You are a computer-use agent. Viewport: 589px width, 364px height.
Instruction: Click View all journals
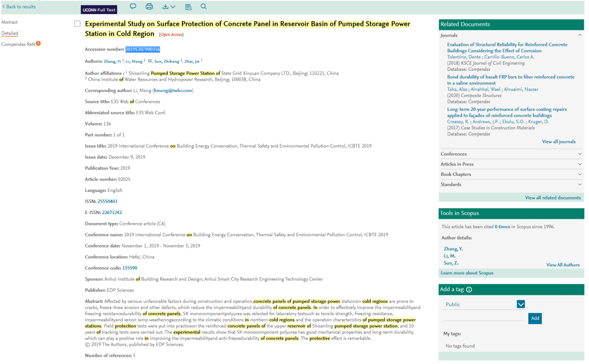(x=559, y=141)
